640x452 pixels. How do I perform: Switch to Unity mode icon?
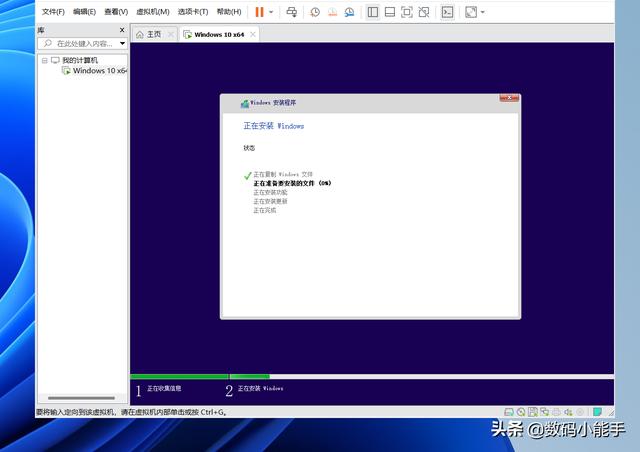click(424, 12)
